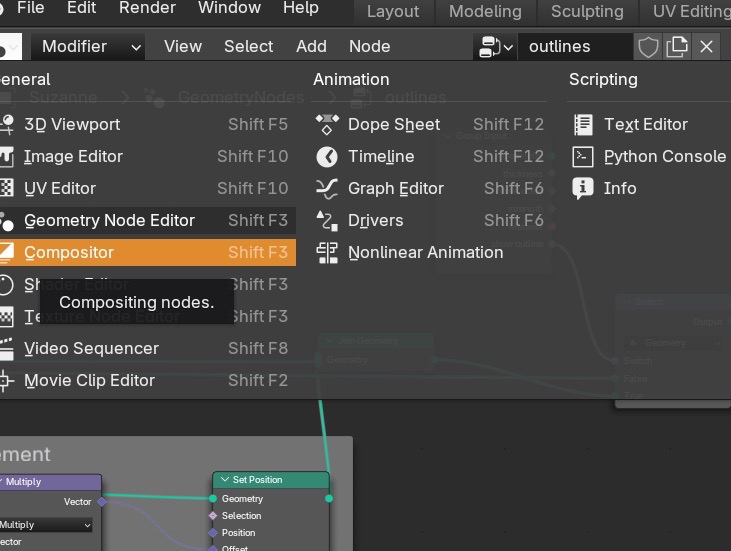Open the Modifier type dropdown

tap(88, 47)
